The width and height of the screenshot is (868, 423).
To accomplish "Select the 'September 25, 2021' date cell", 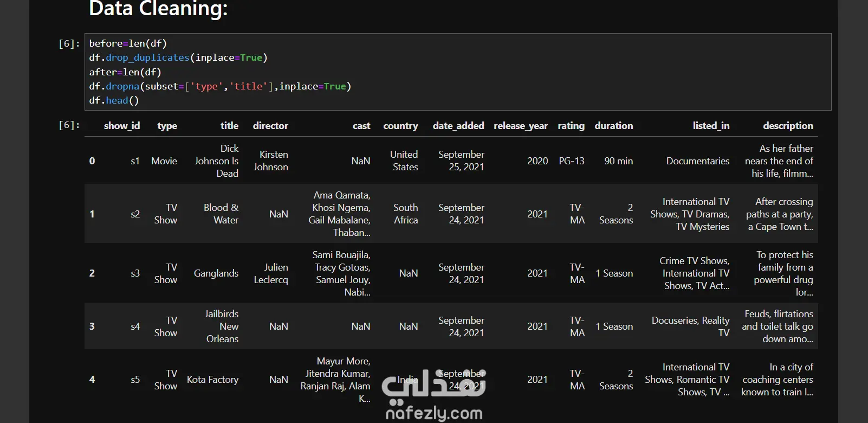I will pos(461,161).
